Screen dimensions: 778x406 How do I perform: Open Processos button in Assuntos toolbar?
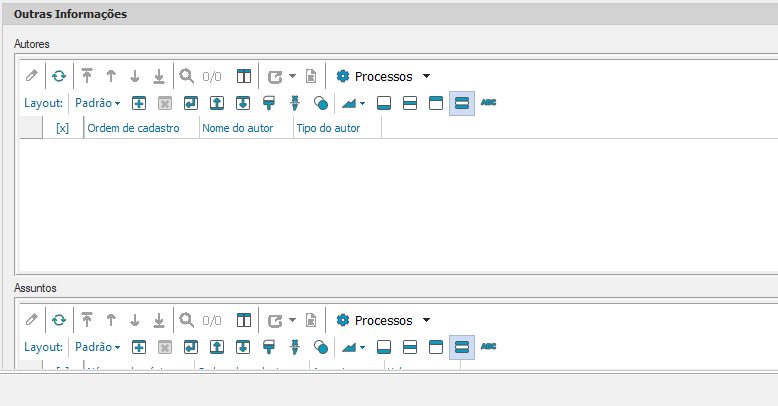pyautogui.click(x=383, y=321)
